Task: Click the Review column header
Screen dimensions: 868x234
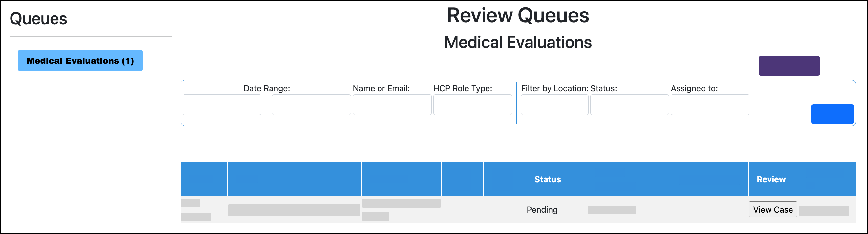Action: pos(771,179)
